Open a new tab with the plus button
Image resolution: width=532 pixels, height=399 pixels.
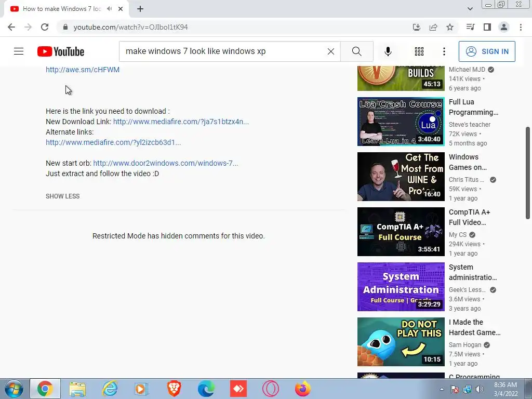pyautogui.click(x=140, y=9)
